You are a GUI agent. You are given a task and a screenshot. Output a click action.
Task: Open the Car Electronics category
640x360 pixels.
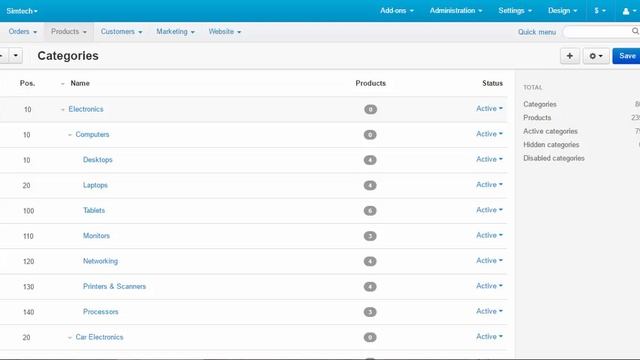(x=99, y=337)
